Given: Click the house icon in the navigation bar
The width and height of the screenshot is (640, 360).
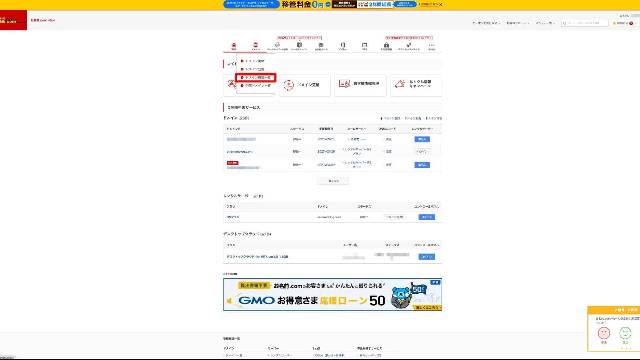Looking at the screenshot, I should pos(234,46).
